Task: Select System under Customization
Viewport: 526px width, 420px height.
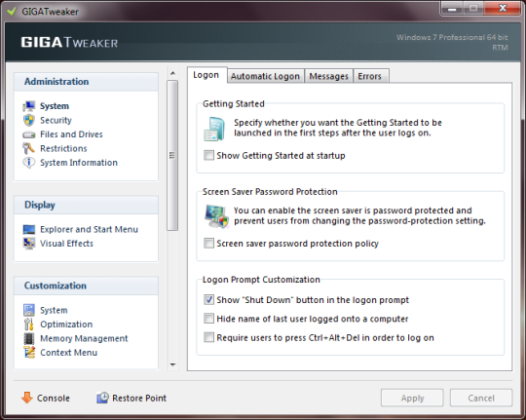Action: [x=54, y=310]
